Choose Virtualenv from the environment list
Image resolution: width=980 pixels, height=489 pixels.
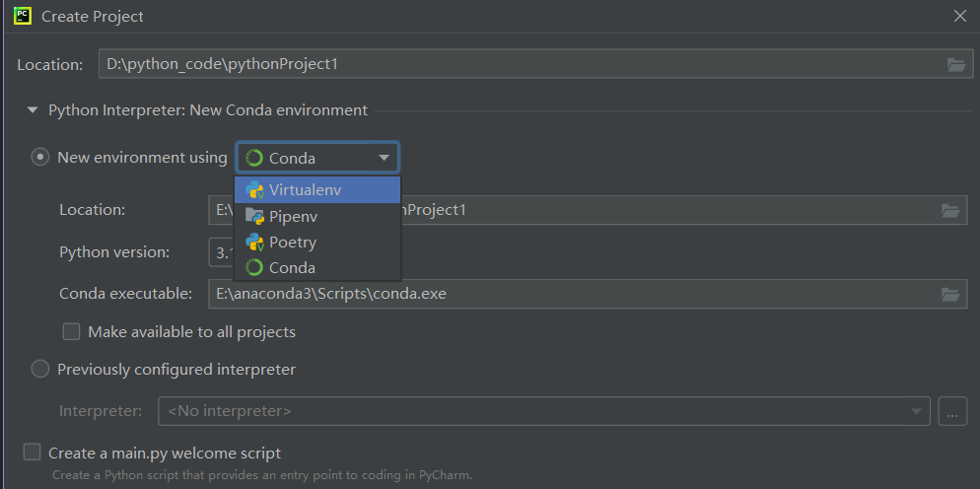[x=305, y=190]
